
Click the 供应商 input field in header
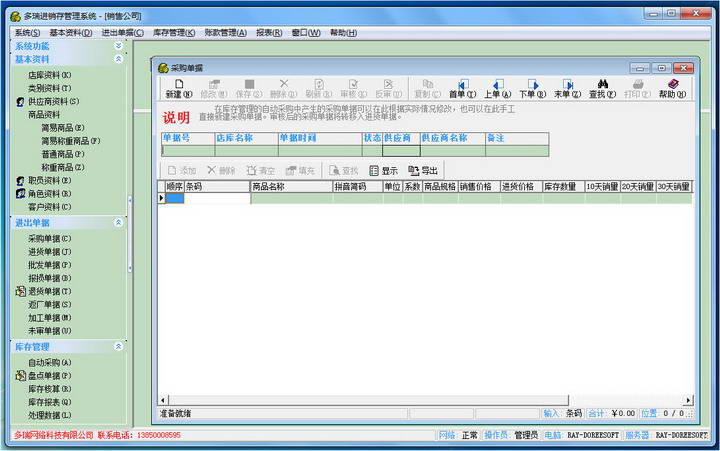click(x=401, y=151)
